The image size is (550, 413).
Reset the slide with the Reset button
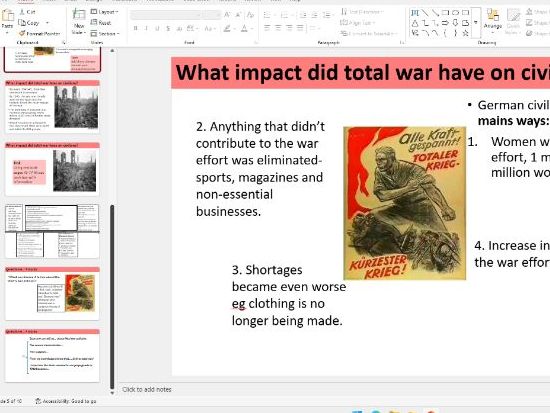click(101, 23)
